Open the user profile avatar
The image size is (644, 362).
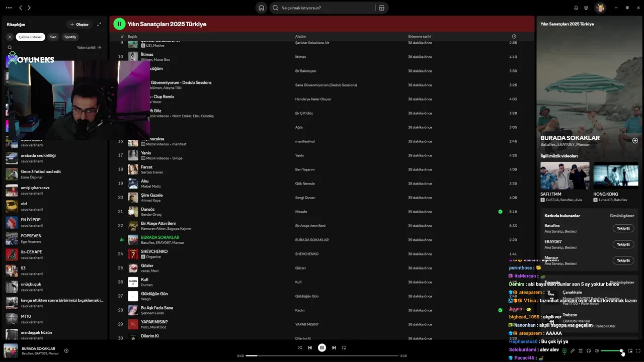coord(600,8)
